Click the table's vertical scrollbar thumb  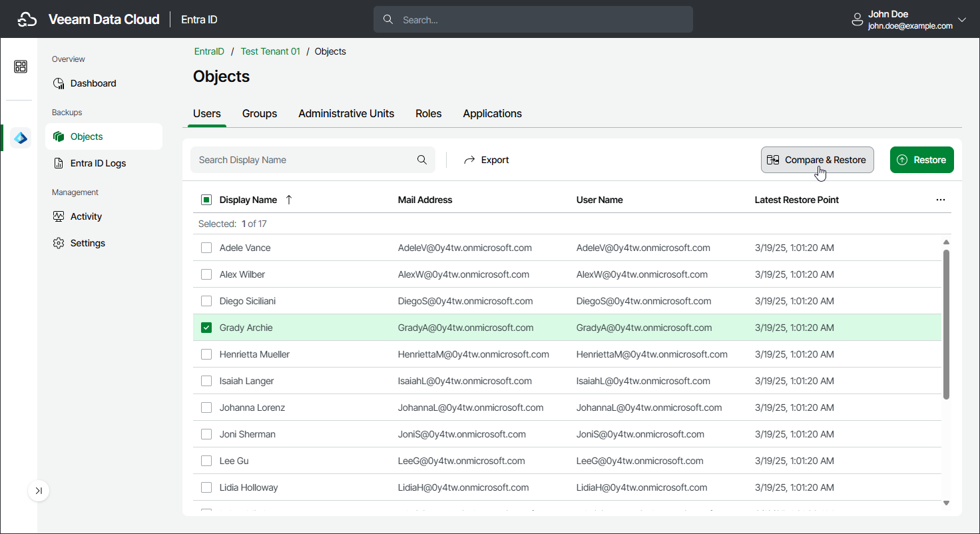pos(946,325)
